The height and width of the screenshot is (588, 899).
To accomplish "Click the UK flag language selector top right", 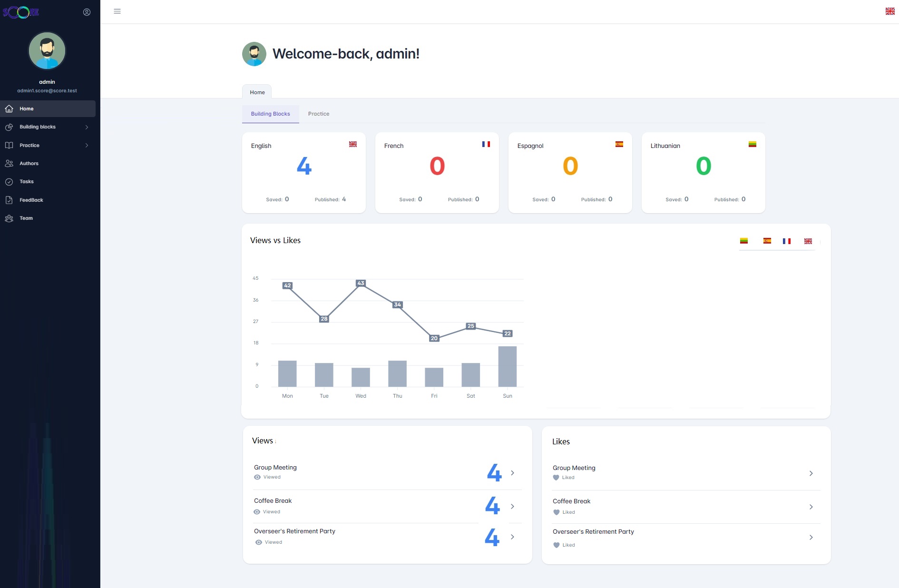I will (x=889, y=11).
